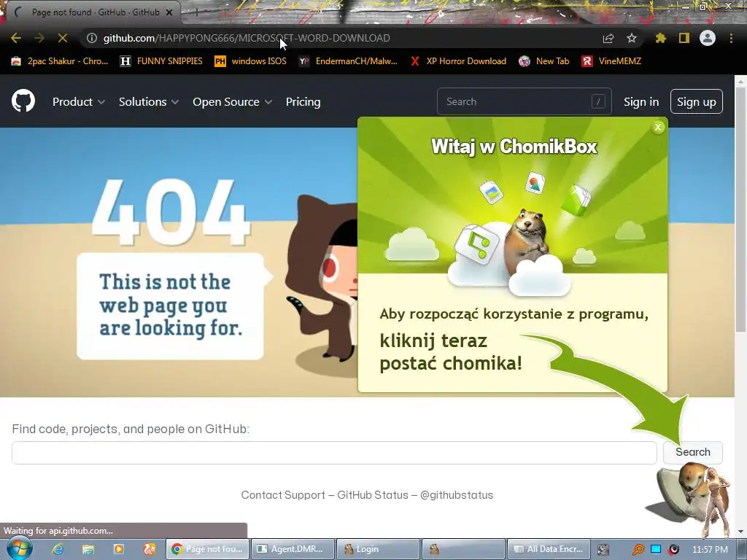Close the Page not found tab

169,12
